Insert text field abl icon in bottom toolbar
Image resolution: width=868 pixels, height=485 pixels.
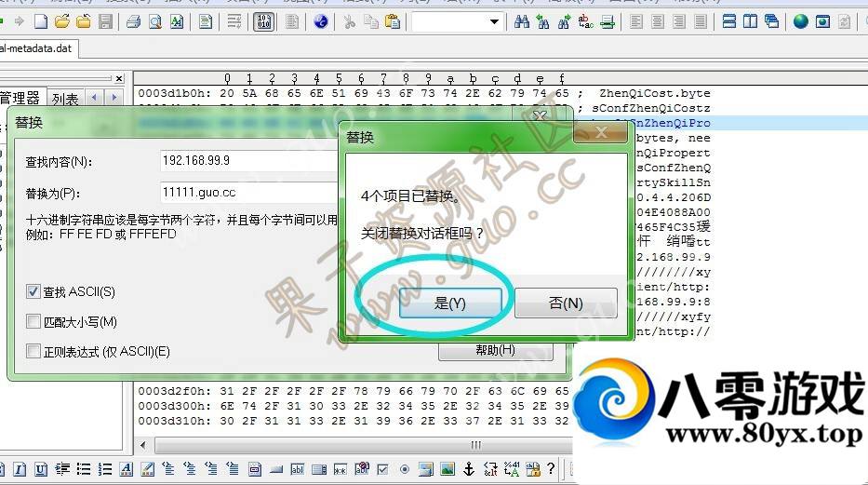point(298,469)
